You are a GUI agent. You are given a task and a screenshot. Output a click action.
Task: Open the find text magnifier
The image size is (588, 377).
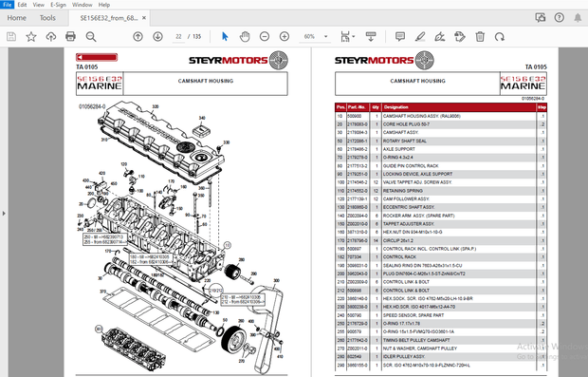coord(91,36)
